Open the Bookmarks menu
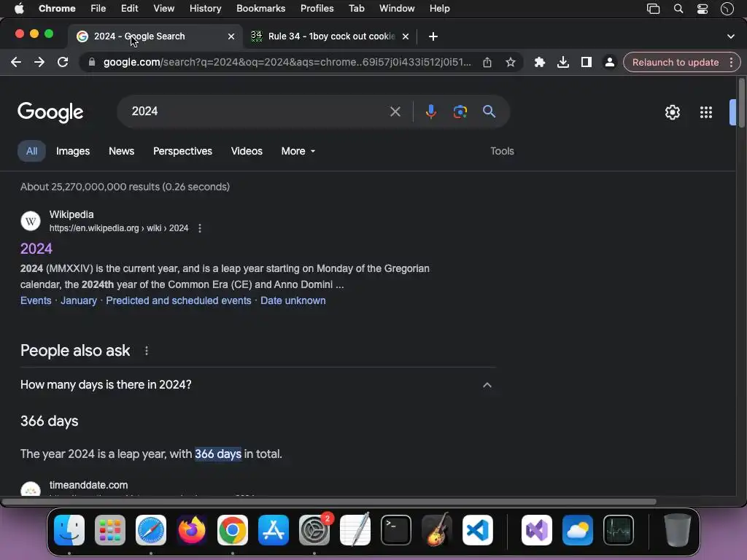Screen dimensions: 747x560 click(x=260, y=9)
